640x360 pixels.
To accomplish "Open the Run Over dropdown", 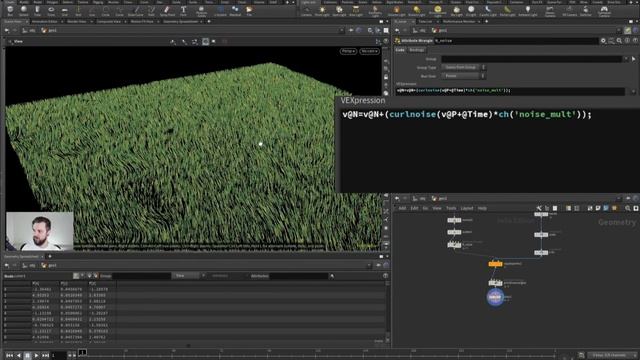I will click(463, 76).
